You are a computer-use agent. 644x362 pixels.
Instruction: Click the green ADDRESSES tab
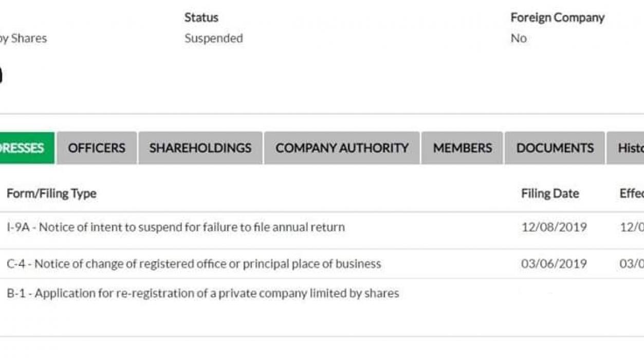[x=25, y=148]
